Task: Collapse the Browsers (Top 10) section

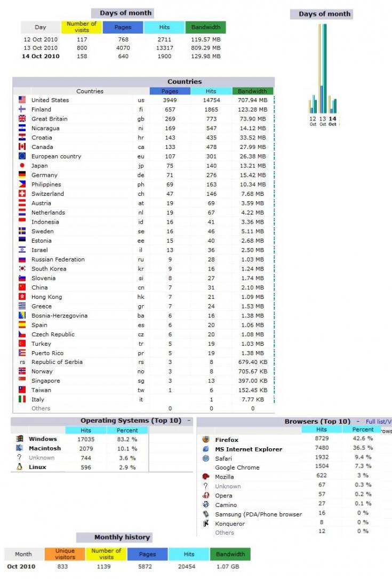Action: click(358, 422)
